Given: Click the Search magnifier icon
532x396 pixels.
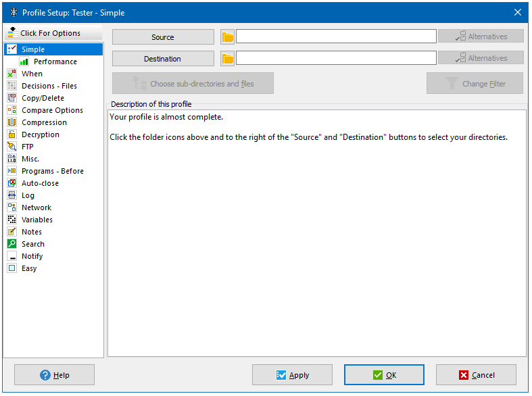Looking at the screenshot, I should point(12,244).
